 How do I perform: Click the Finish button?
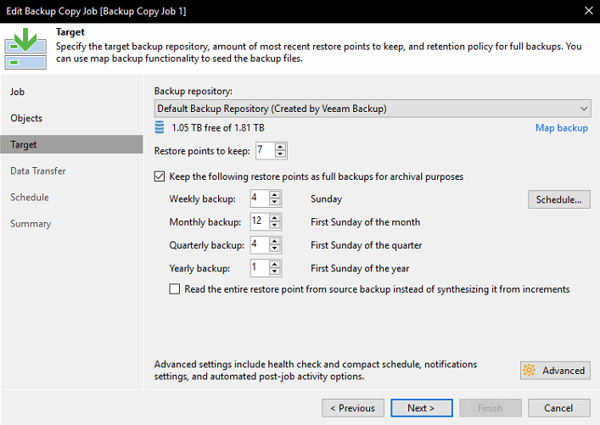click(490, 408)
